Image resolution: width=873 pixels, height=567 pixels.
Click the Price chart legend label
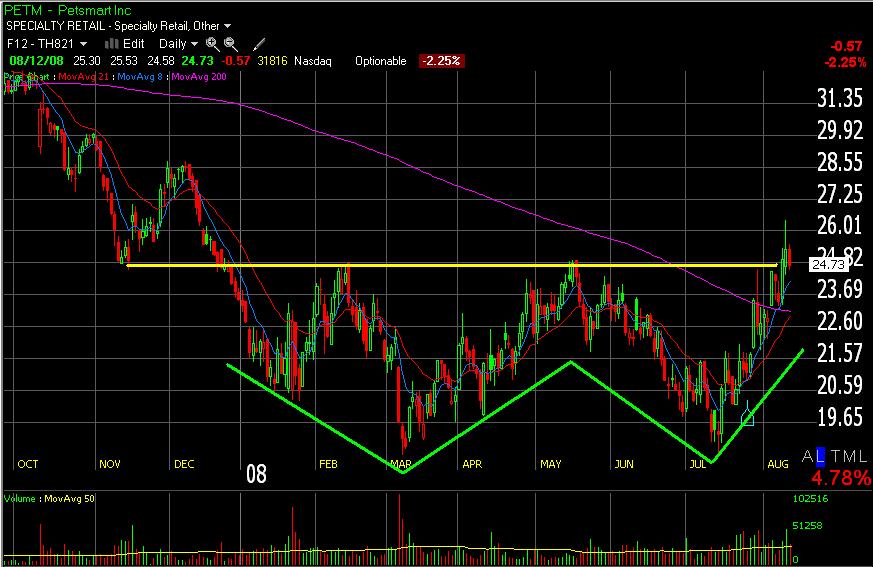coord(26,76)
